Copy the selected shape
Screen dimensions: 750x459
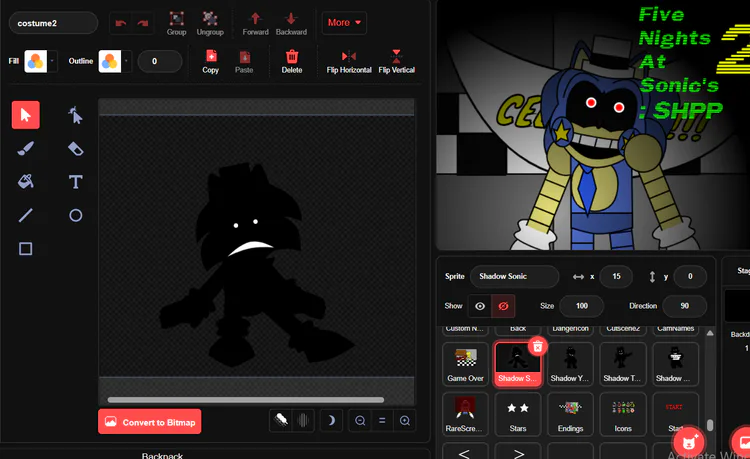(210, 61)
